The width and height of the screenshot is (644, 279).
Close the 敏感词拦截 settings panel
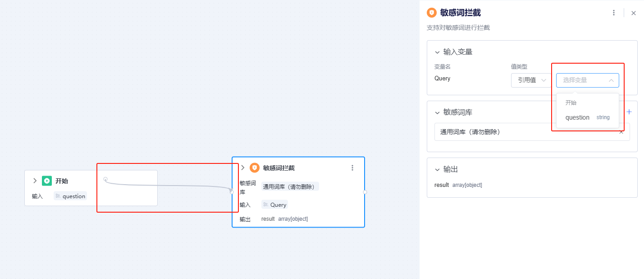634,13
